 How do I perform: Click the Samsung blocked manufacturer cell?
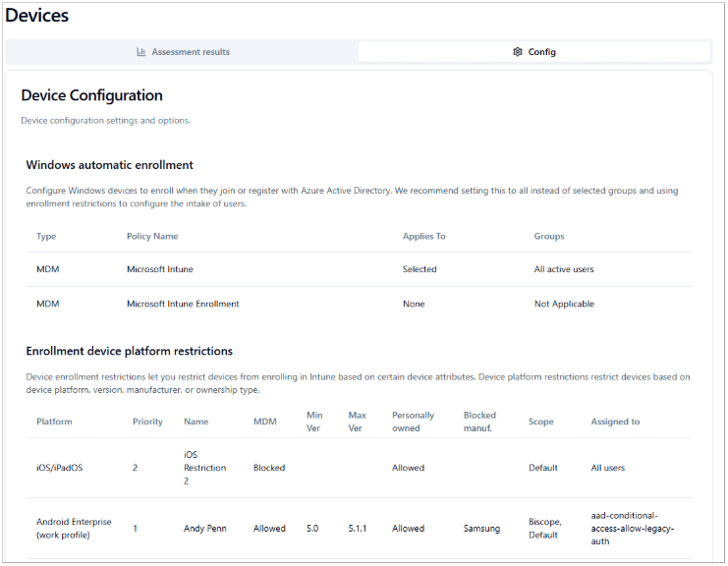coord(481,529)
